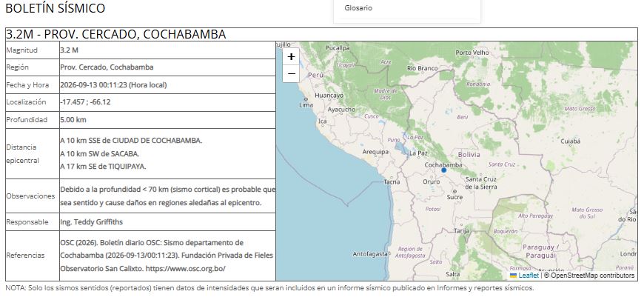This screenshot has height=297, width=644.
Task: Click the 3.2M Prov. Cercado bulletin title
Action: click(115, 35)
